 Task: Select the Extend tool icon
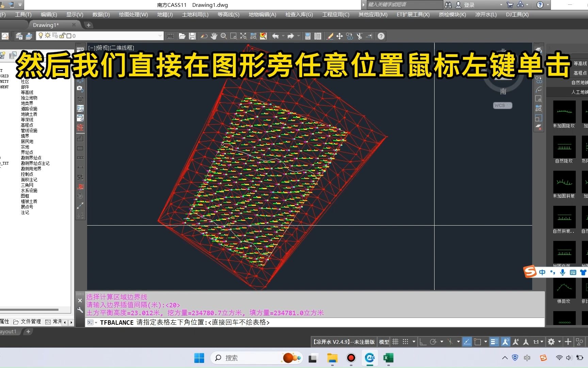tap(369, 36)
